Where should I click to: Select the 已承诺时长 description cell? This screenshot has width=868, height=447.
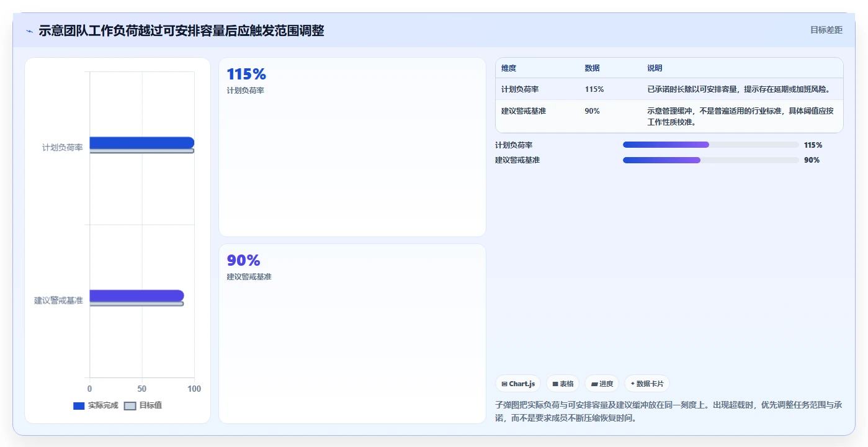coord(738,89)
